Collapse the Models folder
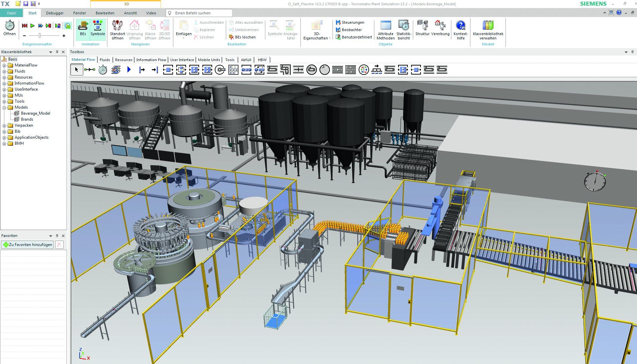637x364 pixels. coord(4,107)
